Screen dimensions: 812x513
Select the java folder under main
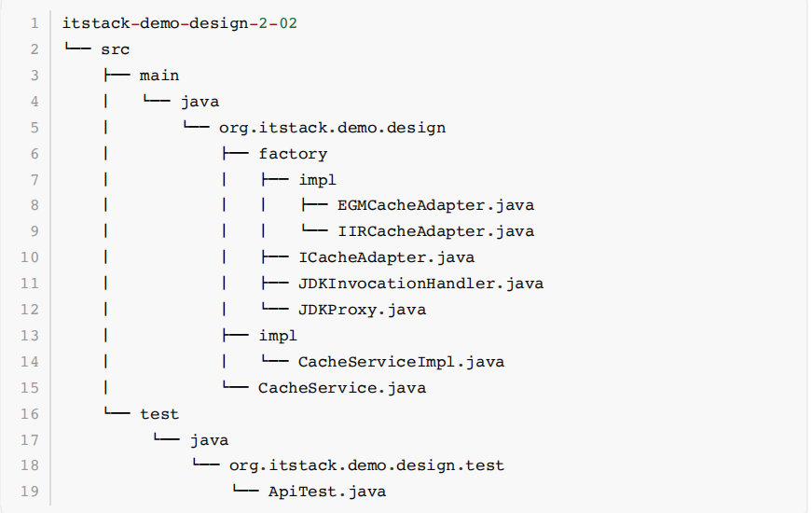tap(200, 102)
